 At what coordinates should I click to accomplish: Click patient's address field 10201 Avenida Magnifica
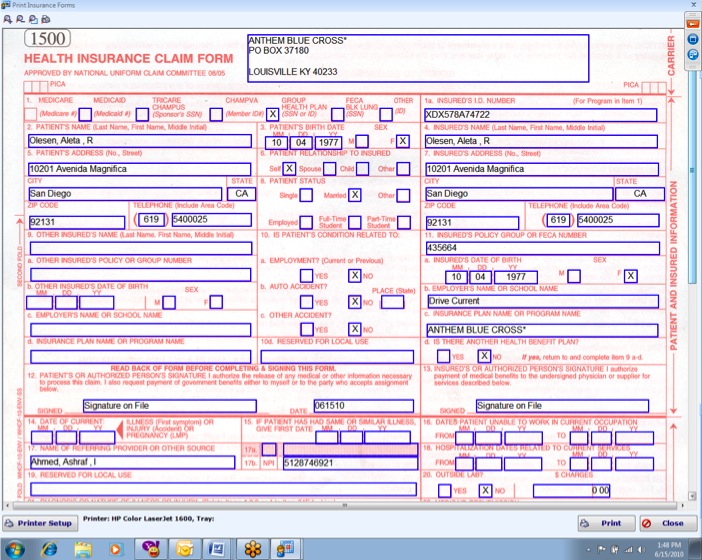click(139, 169)
